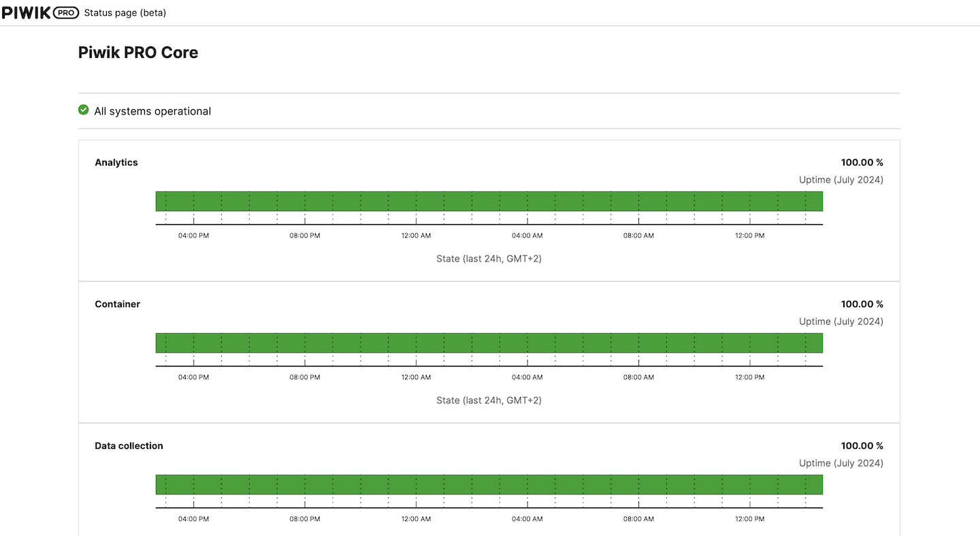Click Container Uptime (July 2024) label
The image size is (980, 536).
pyautogui.click(x=841, y=321)
